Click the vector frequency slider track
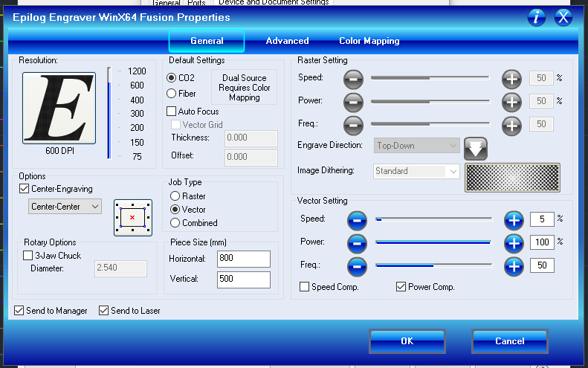 [x=433, y=265]
